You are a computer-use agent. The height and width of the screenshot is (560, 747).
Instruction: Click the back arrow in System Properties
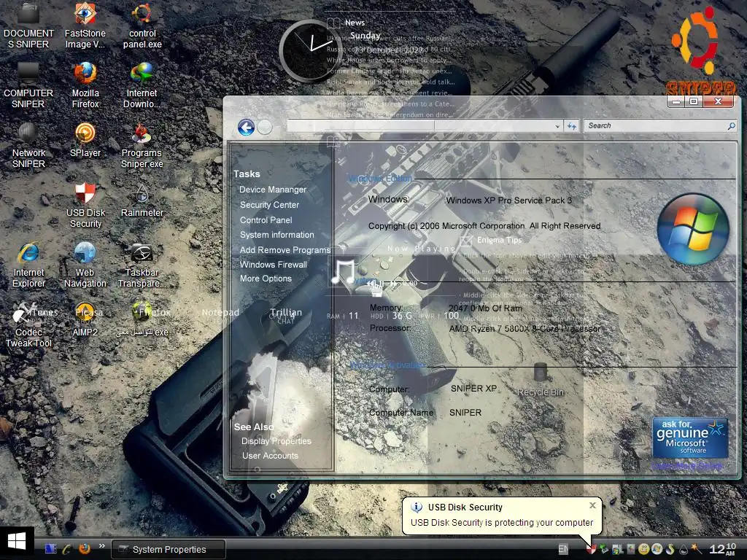[246, 127]
